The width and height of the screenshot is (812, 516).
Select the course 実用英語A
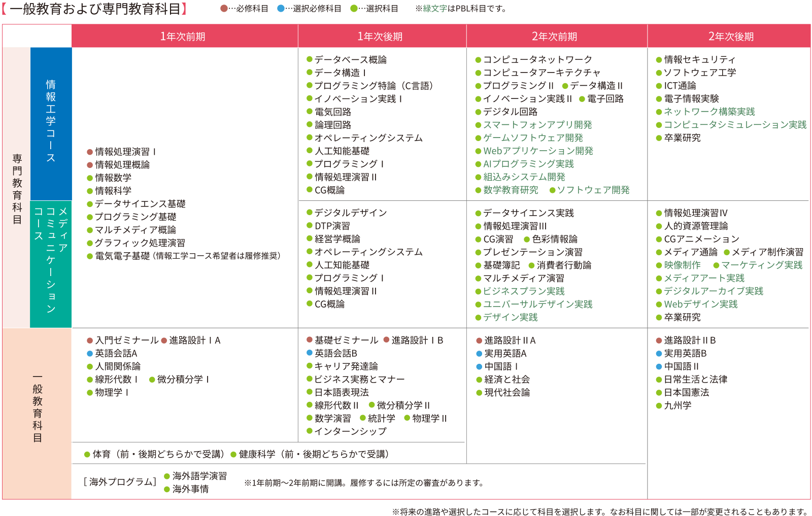pos(501,354)
